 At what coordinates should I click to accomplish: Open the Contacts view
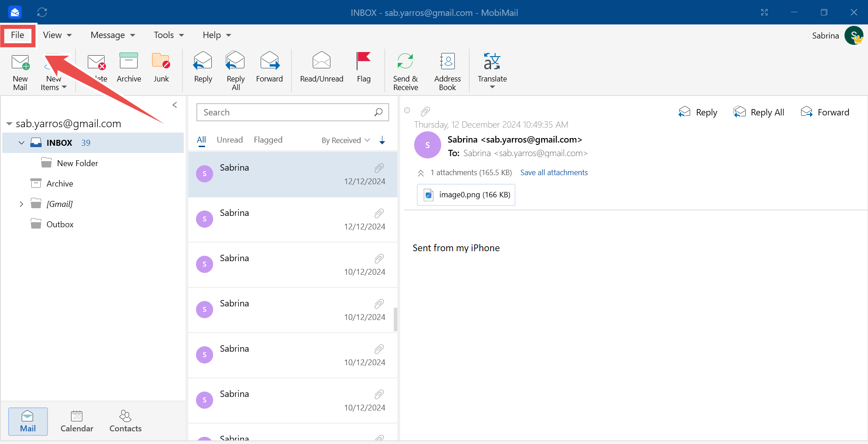click(125, 421)
